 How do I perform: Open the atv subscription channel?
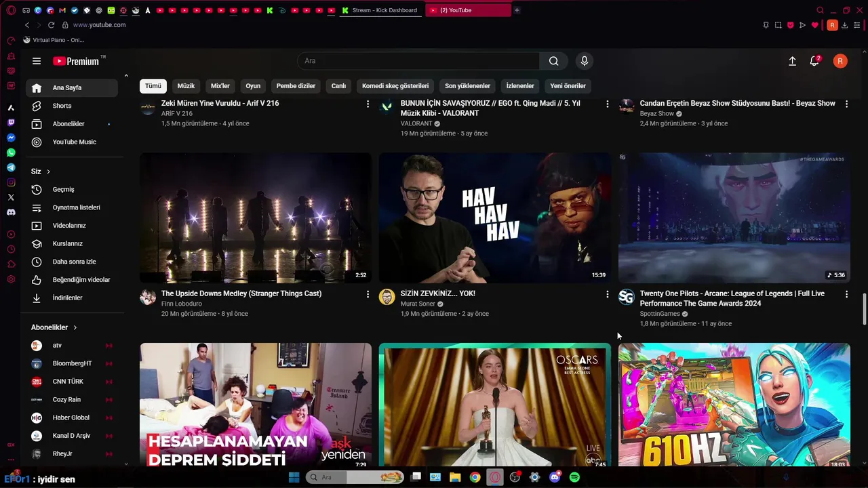tap(72, 346)
